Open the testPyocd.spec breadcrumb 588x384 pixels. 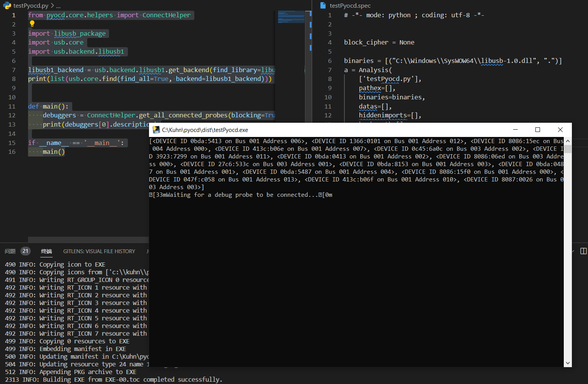point(350,6)
